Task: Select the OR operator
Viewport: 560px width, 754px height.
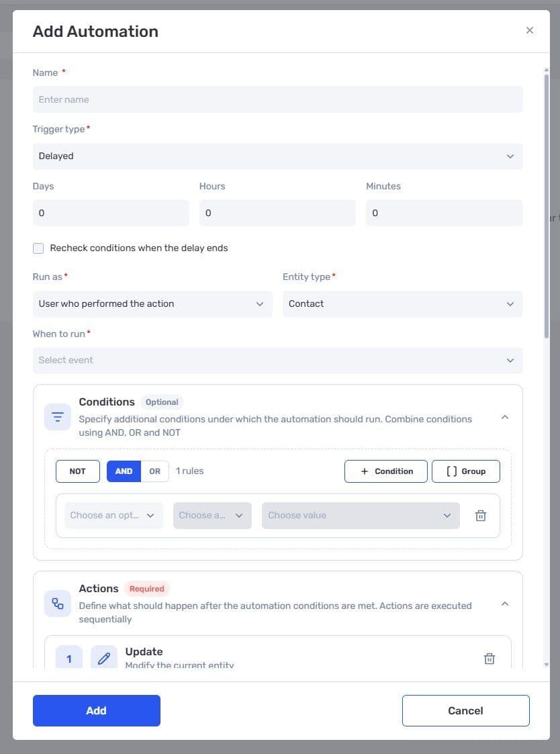Action: [155, 471]
